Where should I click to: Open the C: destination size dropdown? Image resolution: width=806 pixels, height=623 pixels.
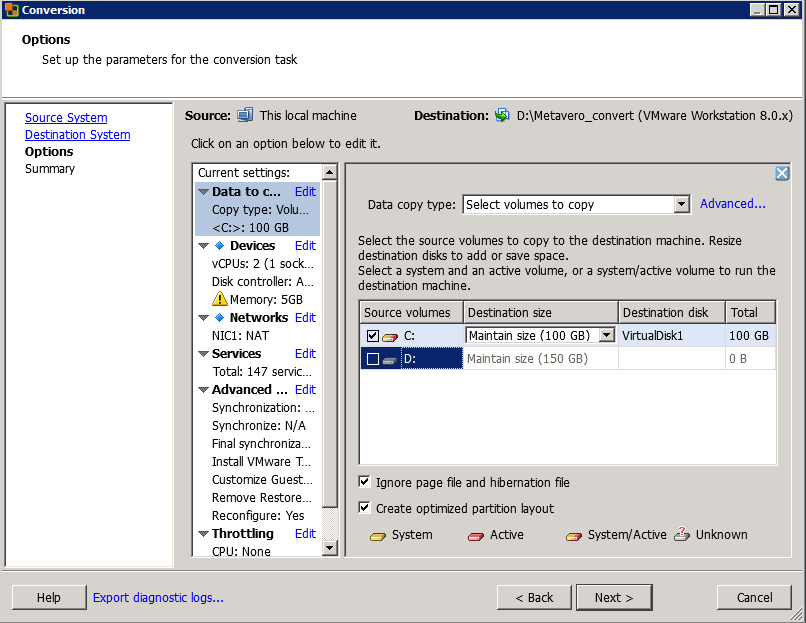point(607,335)
